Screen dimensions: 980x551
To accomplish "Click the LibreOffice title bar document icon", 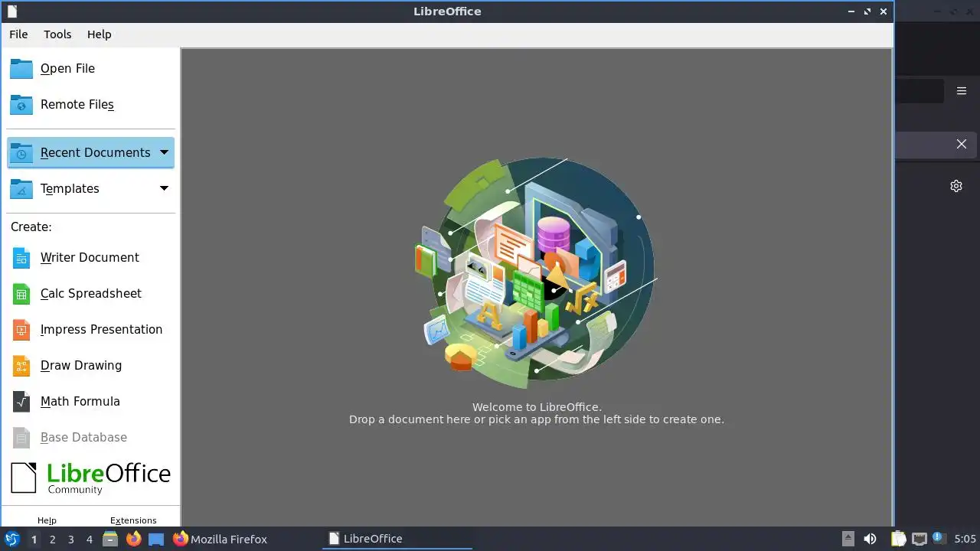I will click(x=11, y=11).
